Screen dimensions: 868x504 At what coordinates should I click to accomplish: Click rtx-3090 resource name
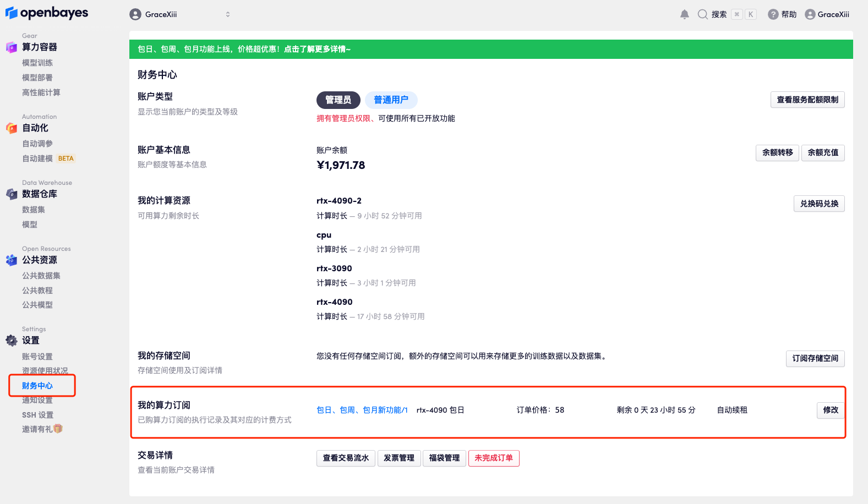point(334,269)
